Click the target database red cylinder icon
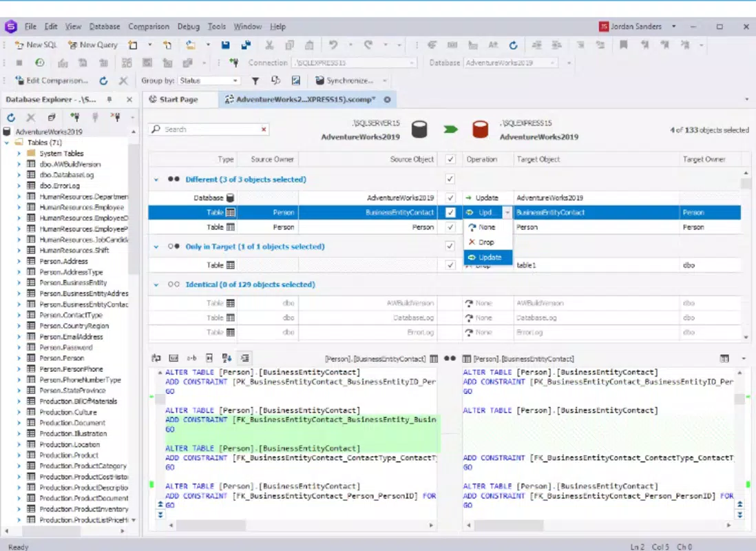Viewport: 756px width, 551px height. [480, 129]
